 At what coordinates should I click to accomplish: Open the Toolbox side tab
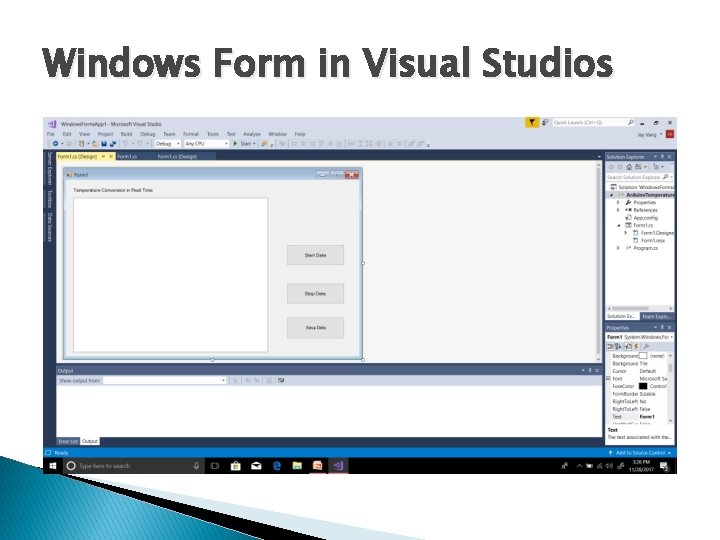coord(50,199)
